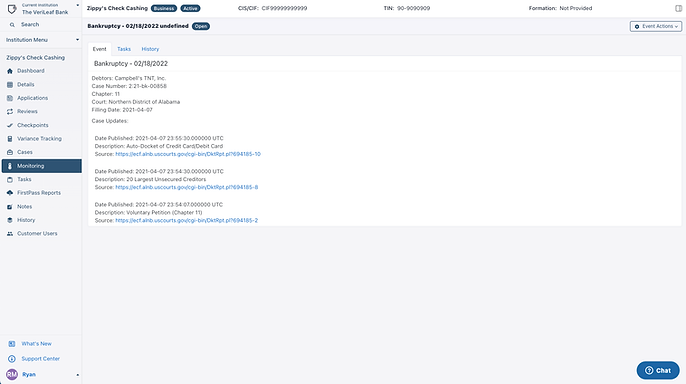Click the Tasks clipboard icon
Image resolution: width=686 pixels, height=384 pixels.
click(x=10, y=179)
